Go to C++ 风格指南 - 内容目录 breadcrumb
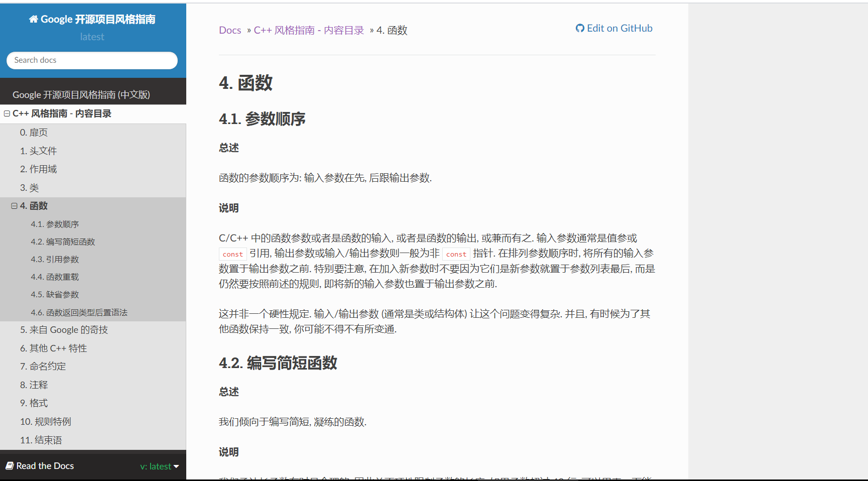868x481 pixels. coord(309,30)
